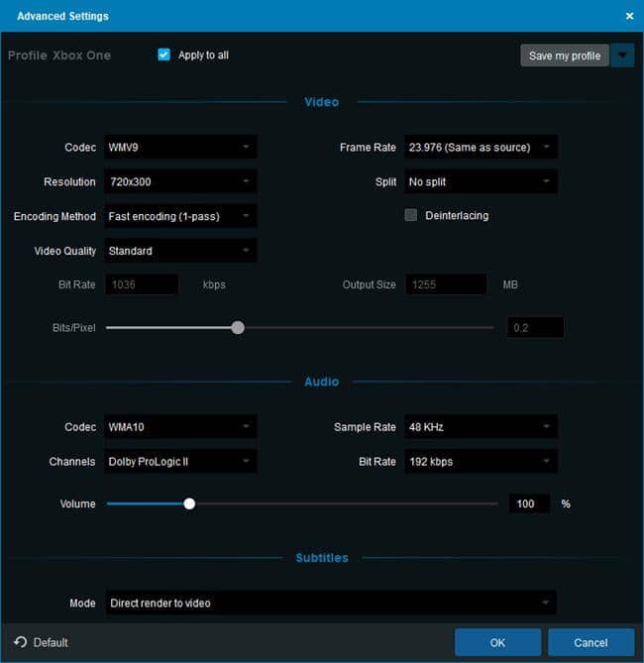Screen dimensions: 644x663
Task: Click the Save my profile button
Action: pos(565,55)
